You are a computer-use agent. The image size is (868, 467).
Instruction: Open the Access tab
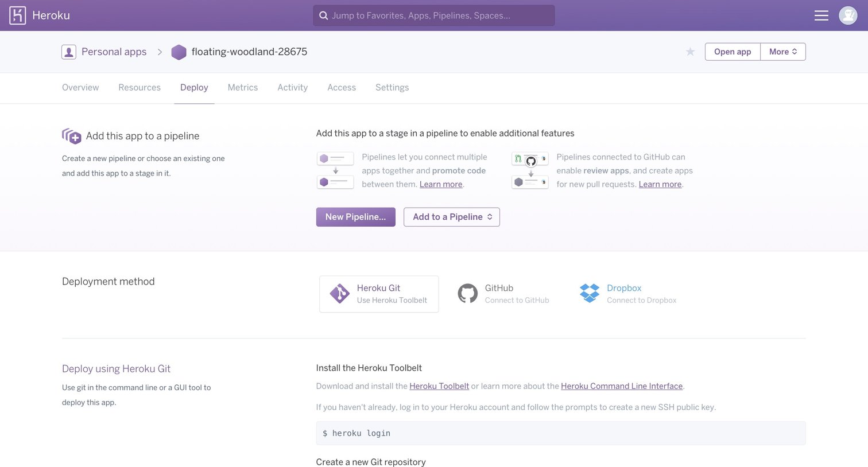coord(342,87)
